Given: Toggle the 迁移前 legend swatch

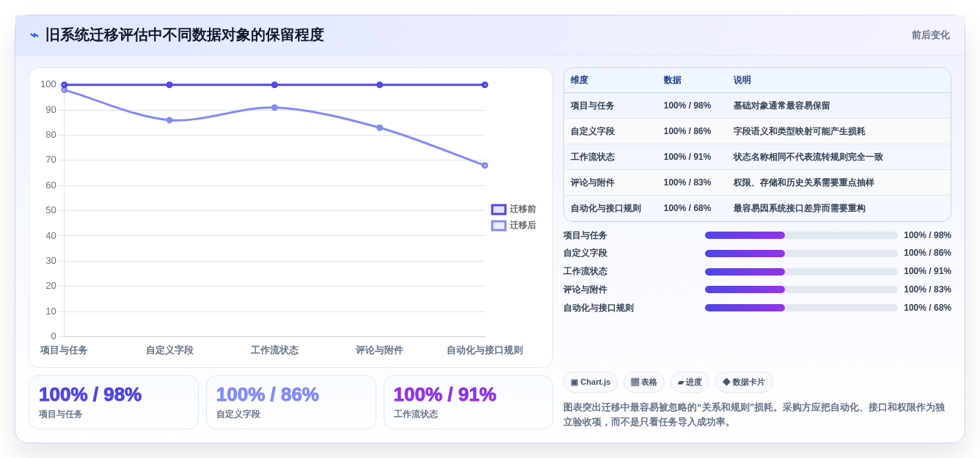Looking at the screenshot, I should (x=499, y=210).
